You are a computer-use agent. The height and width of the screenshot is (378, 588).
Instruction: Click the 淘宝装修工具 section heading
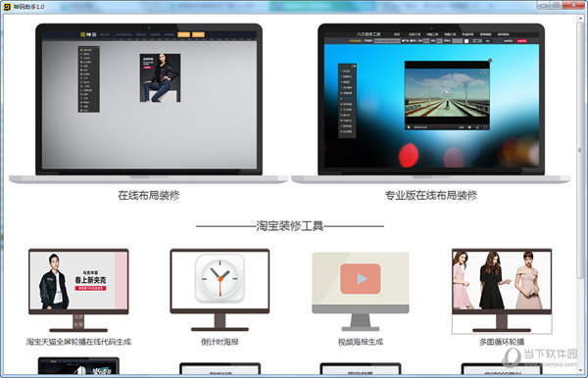point(290,226)
